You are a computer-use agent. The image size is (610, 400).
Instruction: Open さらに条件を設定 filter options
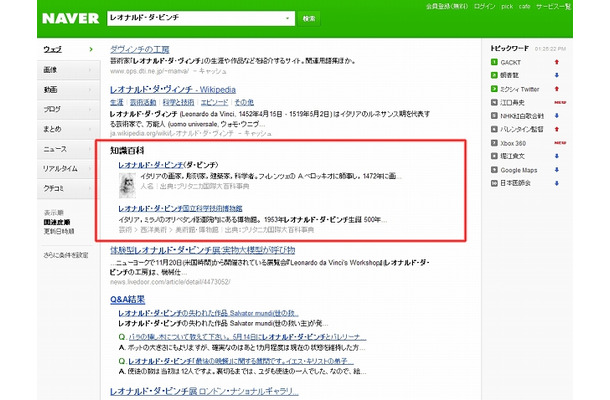pyautogui.click(x=66, y=255)
